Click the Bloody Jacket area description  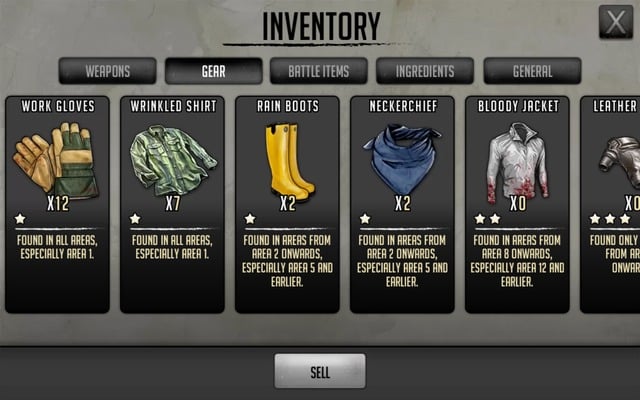pyautogui.click(x=517, y=261)
